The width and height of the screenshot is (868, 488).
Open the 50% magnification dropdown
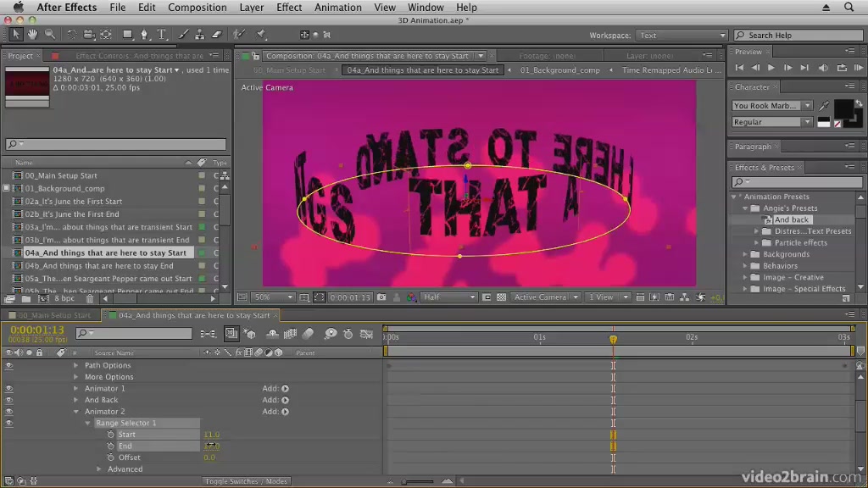[x=273, y=297]
